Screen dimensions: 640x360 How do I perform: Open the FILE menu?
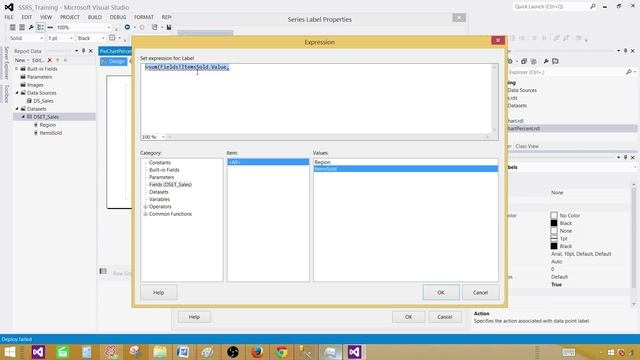point(9,17)
